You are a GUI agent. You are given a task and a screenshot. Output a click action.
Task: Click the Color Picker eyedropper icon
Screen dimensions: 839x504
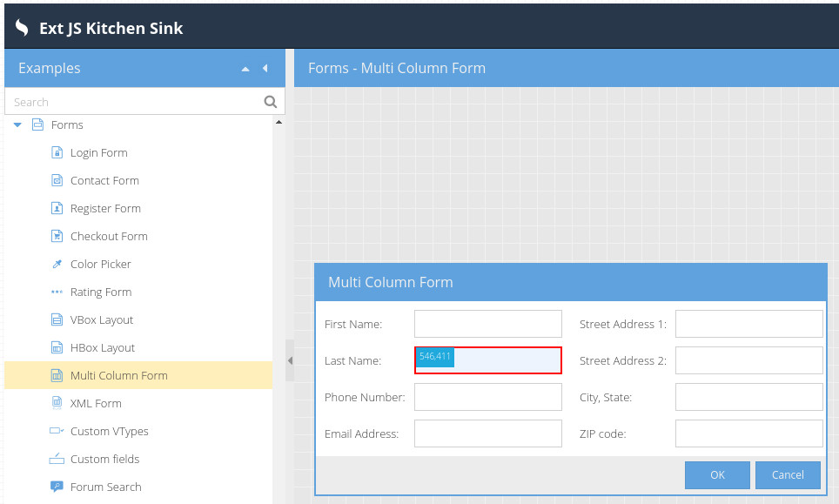point(57,264)
